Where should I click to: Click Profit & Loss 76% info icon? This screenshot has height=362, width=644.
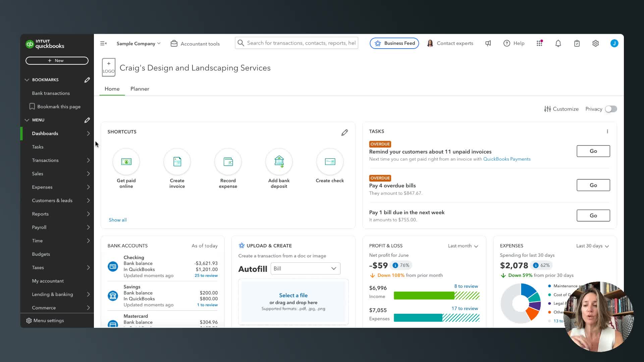(395, 265)
